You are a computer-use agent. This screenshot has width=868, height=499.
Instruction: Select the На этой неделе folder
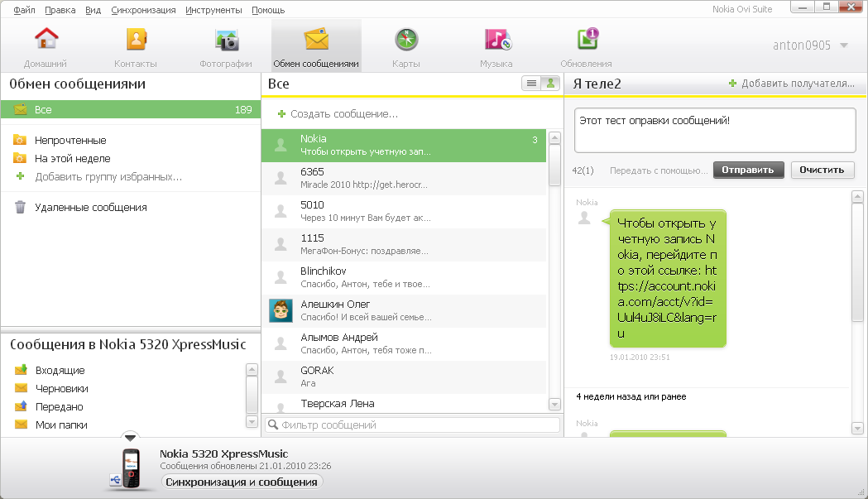pyautogui.click(x=73, y=158)
